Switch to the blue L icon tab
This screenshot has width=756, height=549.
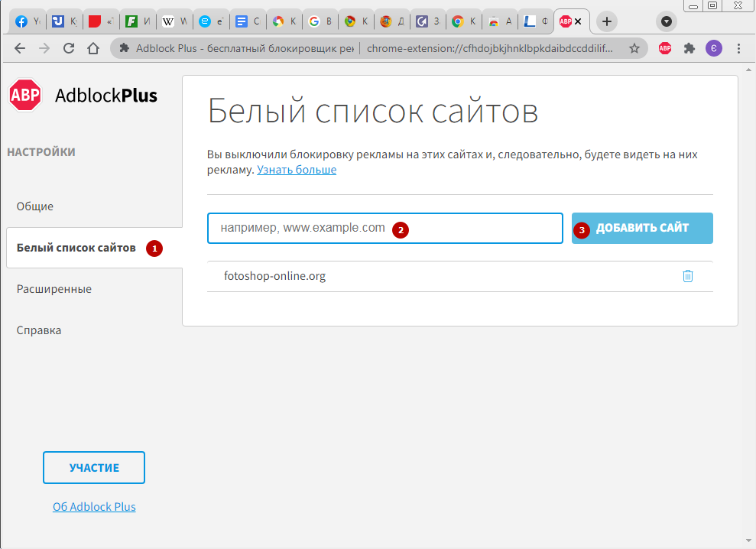pos(536,21)
